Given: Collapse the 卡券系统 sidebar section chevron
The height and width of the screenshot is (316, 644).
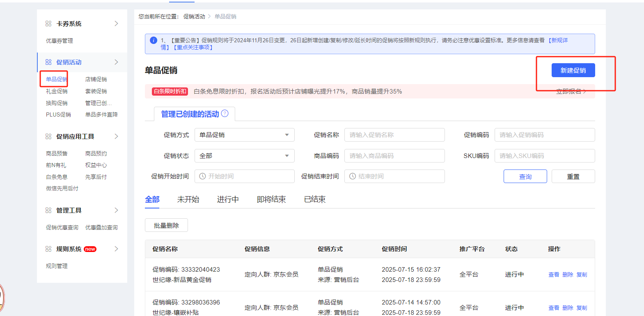Looking at the screenshot, I should (116, 24).
